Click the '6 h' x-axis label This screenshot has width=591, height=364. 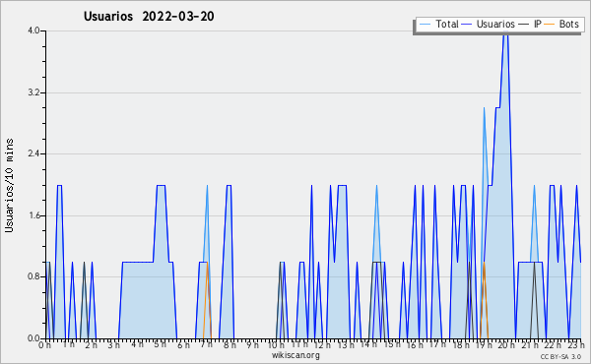tap(183, 345)
